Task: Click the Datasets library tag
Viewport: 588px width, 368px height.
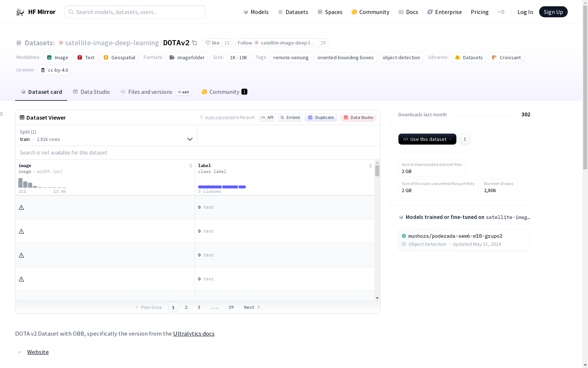Action: click(x=469, y=57)
